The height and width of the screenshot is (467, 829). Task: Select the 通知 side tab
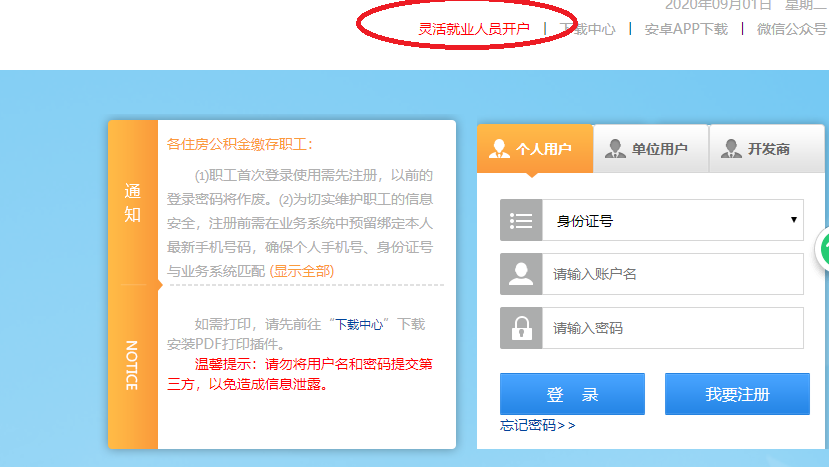(133, 202)
